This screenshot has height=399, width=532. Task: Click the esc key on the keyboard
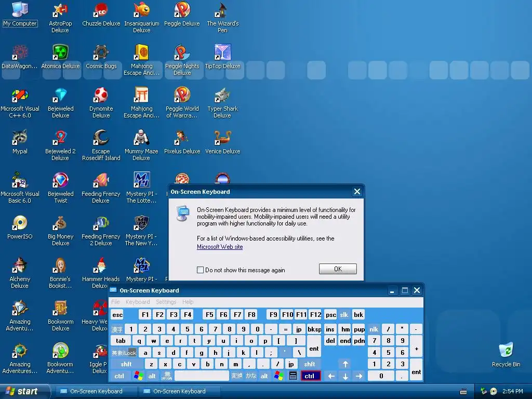tap(117, 315)
